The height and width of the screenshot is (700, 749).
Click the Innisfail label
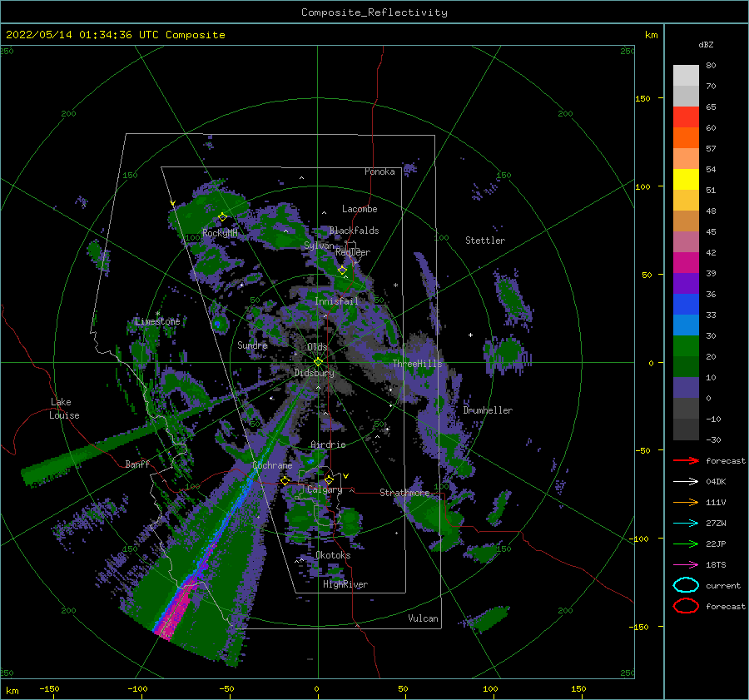coord(336,301)
